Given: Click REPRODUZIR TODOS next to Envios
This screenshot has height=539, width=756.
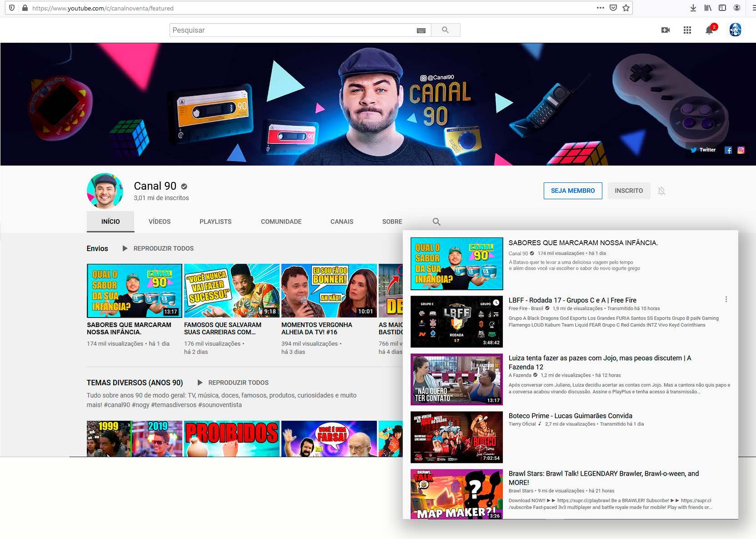Looking at the screenshot, I should click(x=164, y=248).
